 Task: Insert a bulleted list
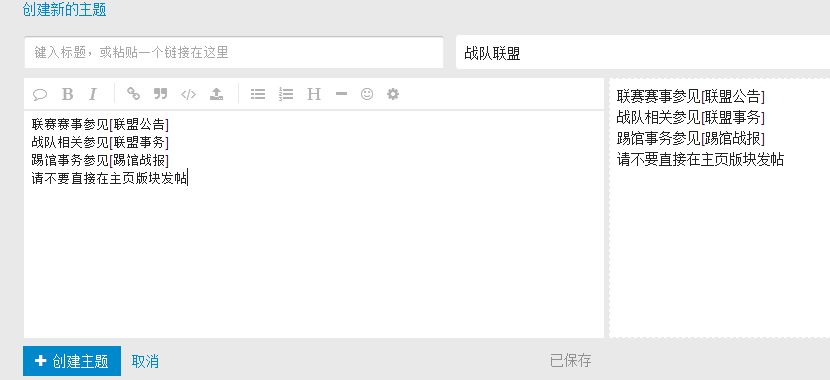click(x=258, y=94)
